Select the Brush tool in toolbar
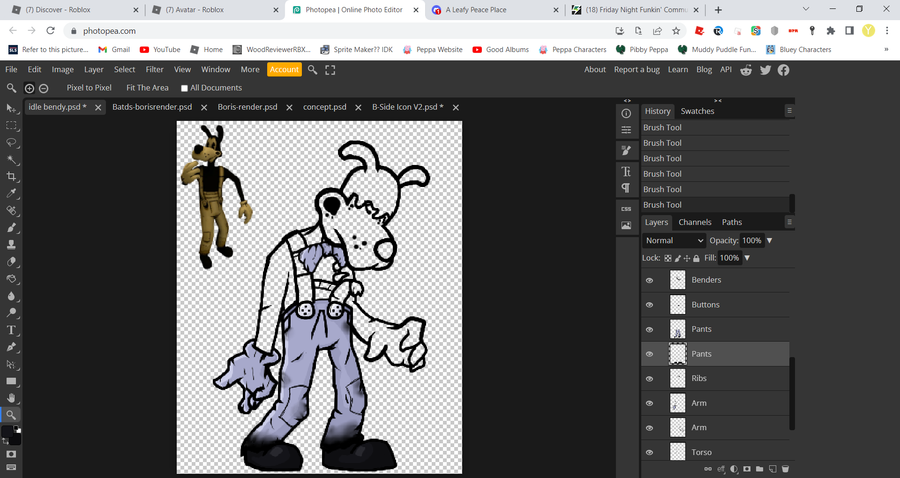900x478 pixels. 11,227
